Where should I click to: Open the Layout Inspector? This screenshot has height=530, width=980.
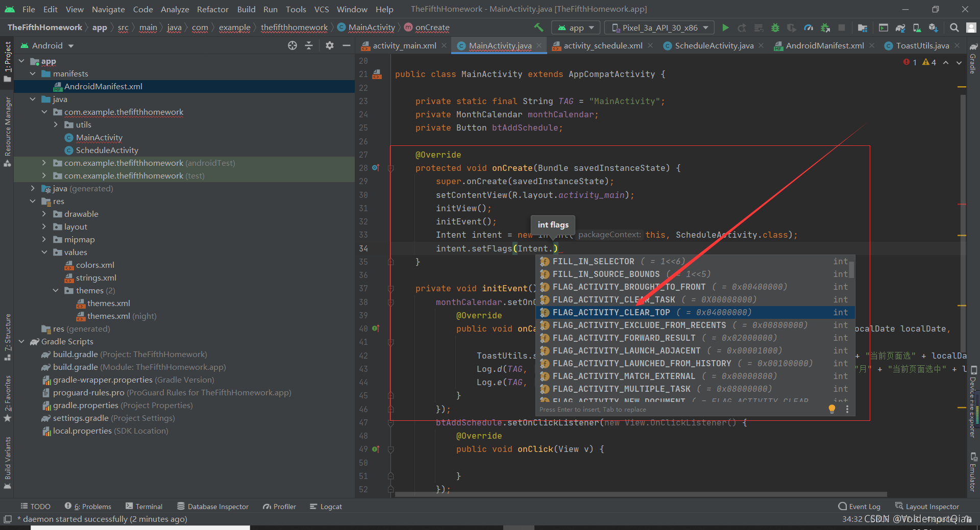927,506
